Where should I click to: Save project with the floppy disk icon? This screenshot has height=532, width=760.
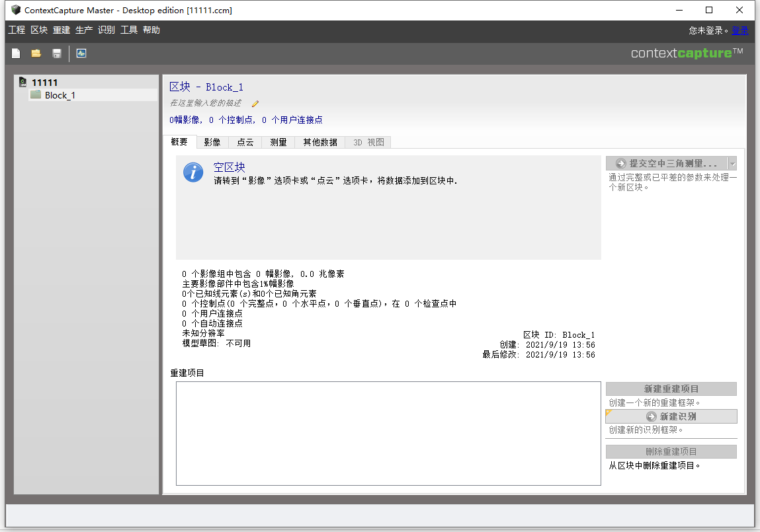pos(57,54)
